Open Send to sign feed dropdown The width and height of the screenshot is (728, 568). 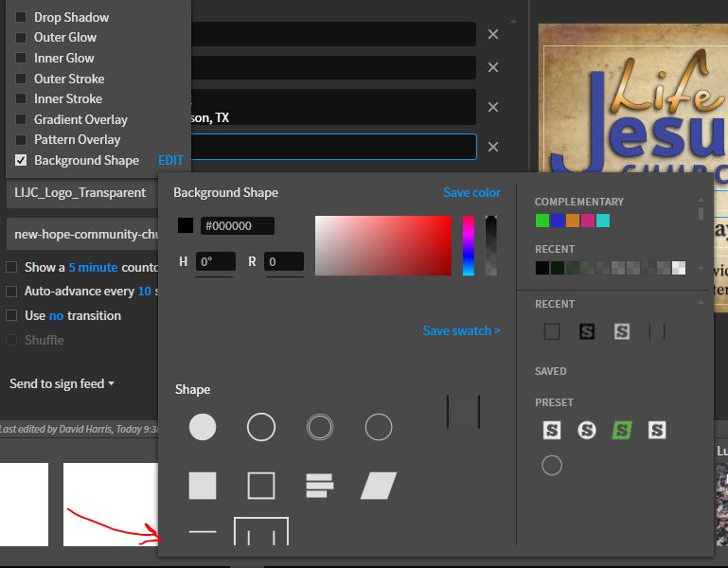pyautogui.click(x=62, y=383)
